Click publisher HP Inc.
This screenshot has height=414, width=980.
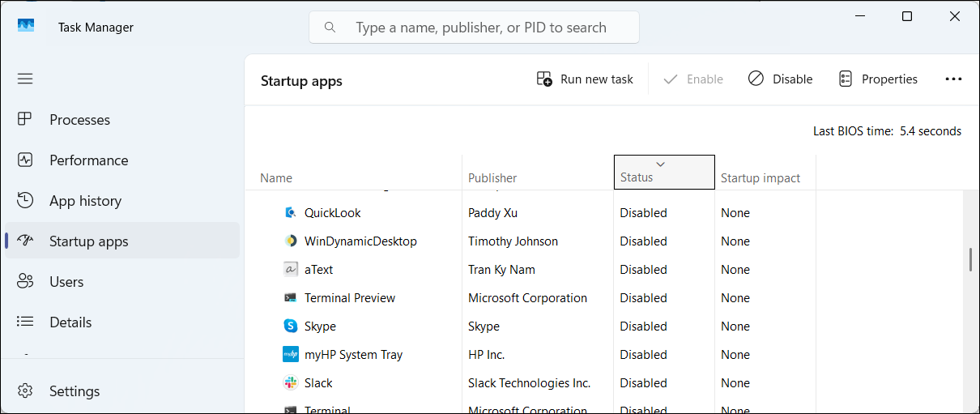[488, 355]
